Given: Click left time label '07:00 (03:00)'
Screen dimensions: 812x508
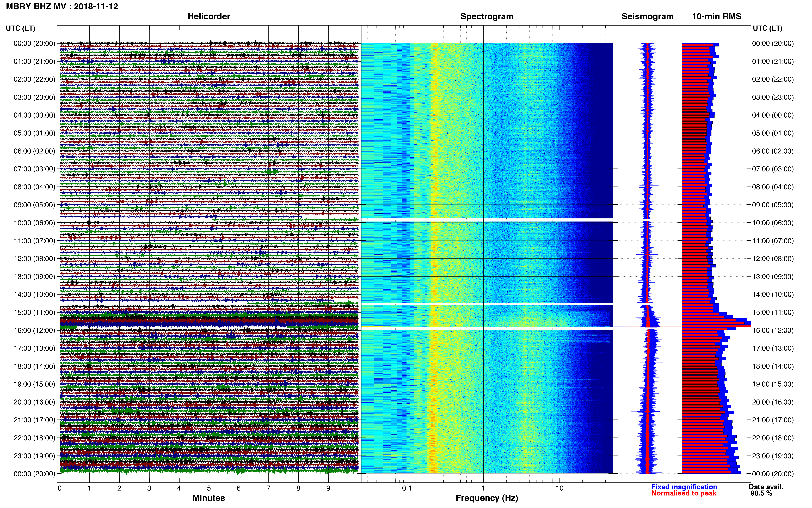Looking at the screenshot, I should [x=34, y=169].
